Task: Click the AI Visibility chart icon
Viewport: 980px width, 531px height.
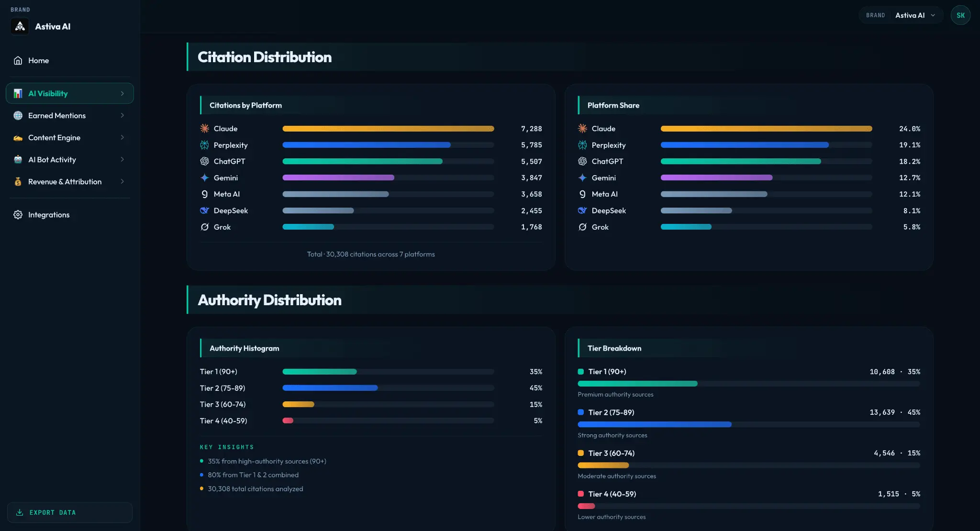Action: click(x=18, y=93)
